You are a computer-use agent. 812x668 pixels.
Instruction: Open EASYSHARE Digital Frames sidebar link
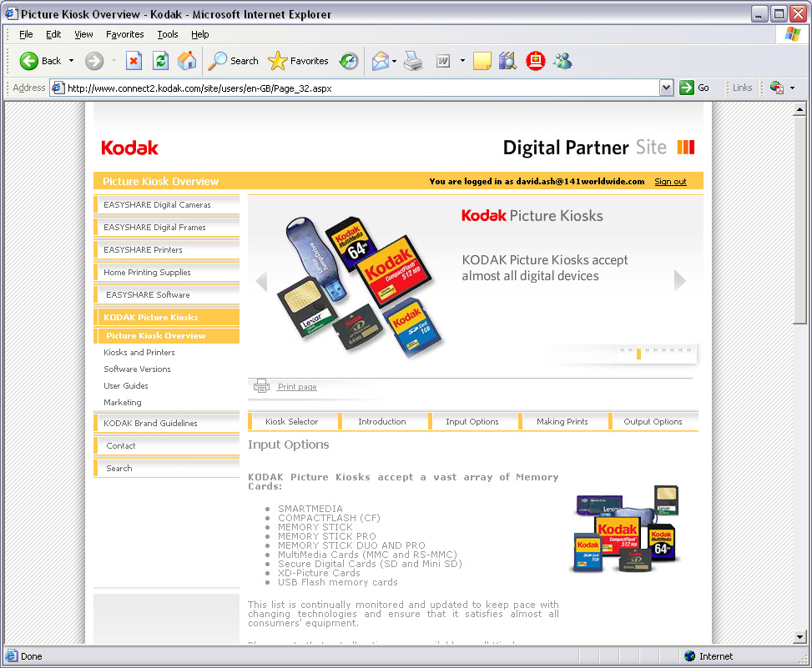[167, 227]
